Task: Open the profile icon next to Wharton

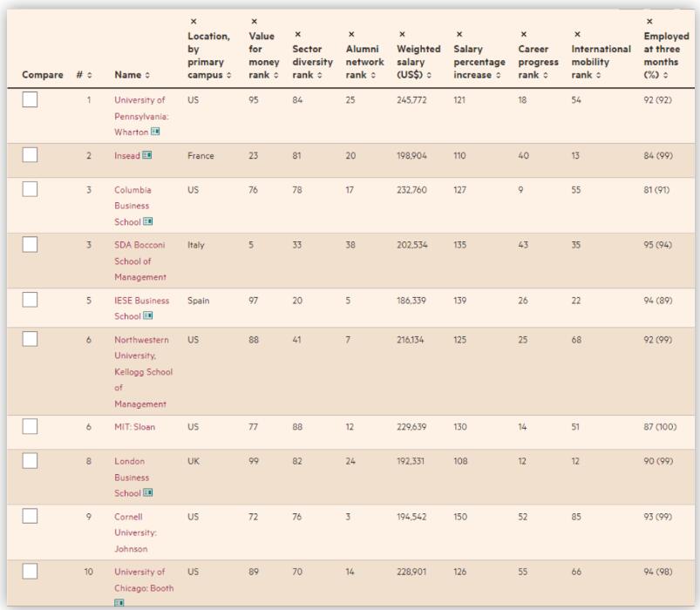Action: [155, 132]
